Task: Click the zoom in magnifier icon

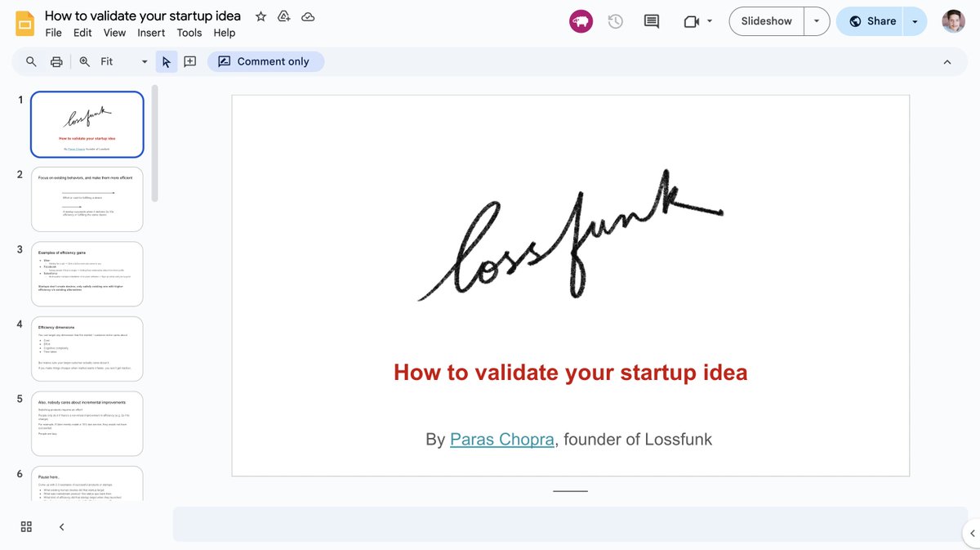Action: pos(84,61)
